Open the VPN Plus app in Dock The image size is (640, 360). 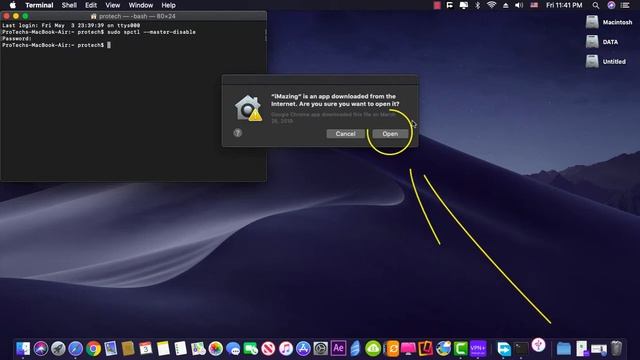pyautogui.click(x=478, y=349)
